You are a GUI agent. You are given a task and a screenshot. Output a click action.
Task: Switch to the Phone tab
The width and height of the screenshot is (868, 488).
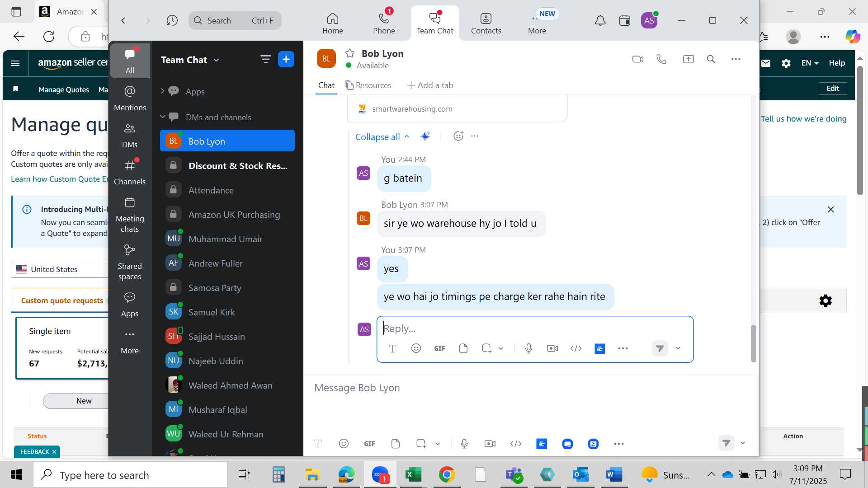click(384, 23)
